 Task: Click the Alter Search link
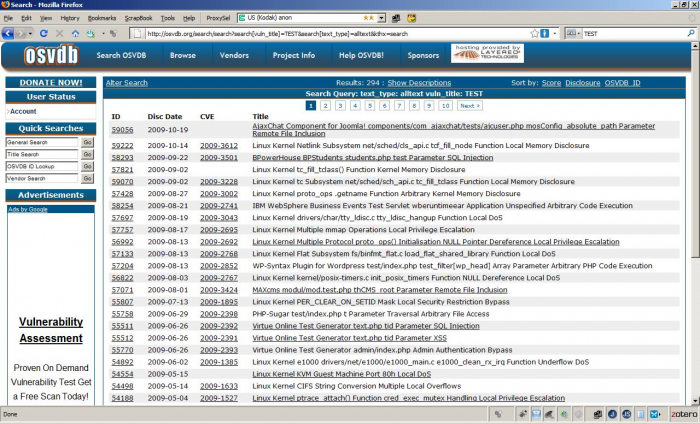(127, 83)
